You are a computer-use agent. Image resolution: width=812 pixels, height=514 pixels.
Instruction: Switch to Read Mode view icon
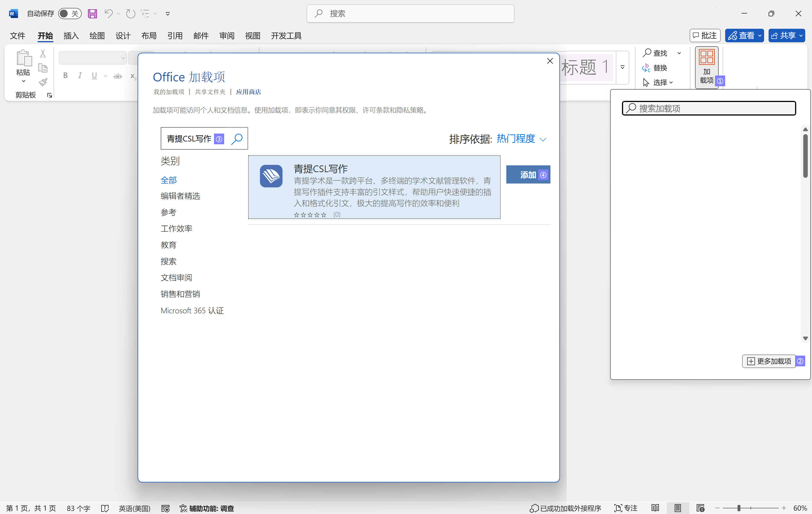(x=655, y=508)
